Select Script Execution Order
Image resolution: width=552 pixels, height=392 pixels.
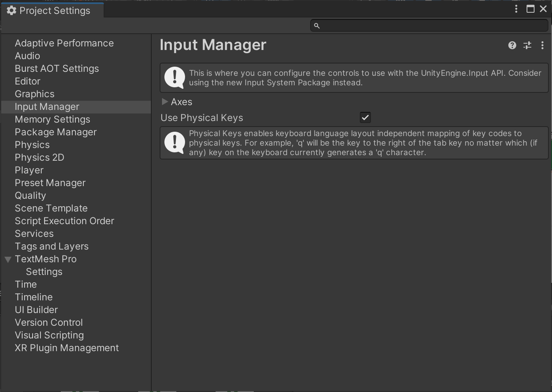[64, 221]
